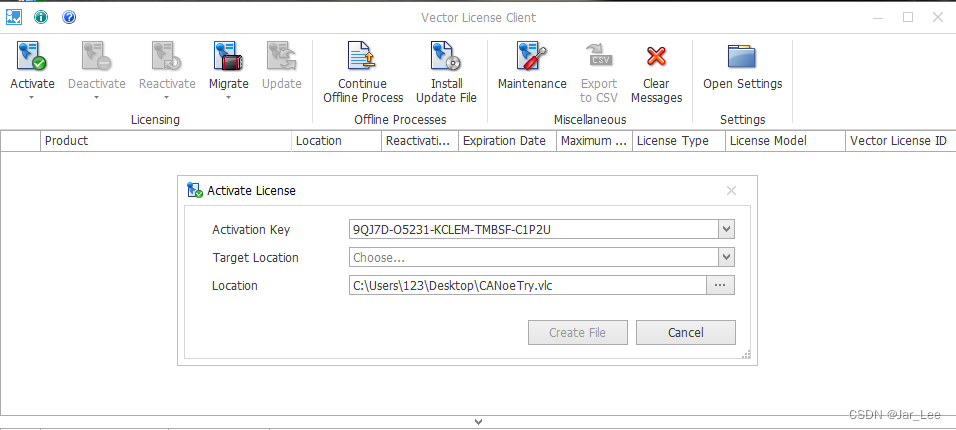Expand the Activation Key dropdown arrow
The width and height of the screenshot is (956, 430).
point(726,230)
